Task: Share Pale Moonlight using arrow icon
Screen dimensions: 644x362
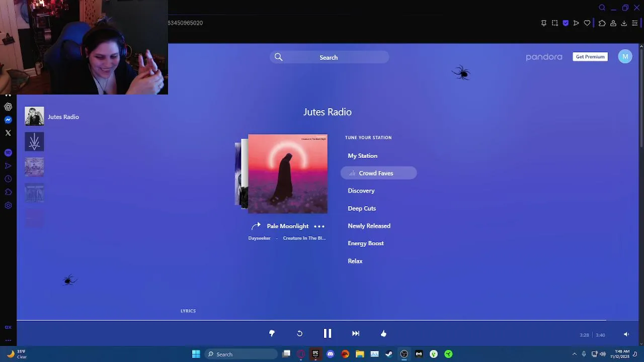Action: [x=256, y=226]
